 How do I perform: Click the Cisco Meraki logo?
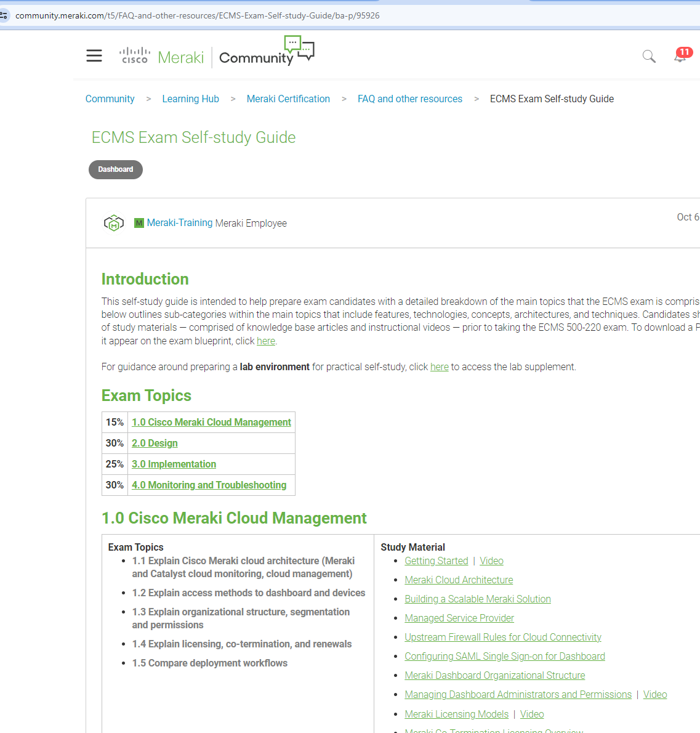tap(161, 57)
